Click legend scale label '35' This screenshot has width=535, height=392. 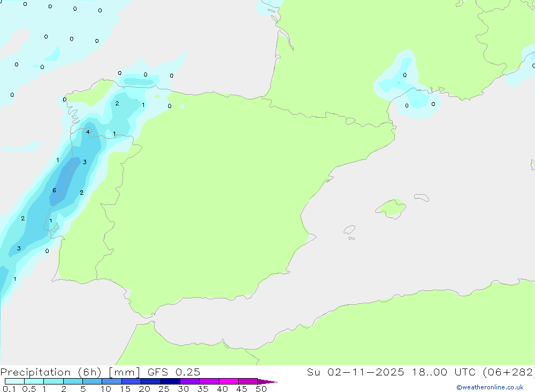[203, 389]
